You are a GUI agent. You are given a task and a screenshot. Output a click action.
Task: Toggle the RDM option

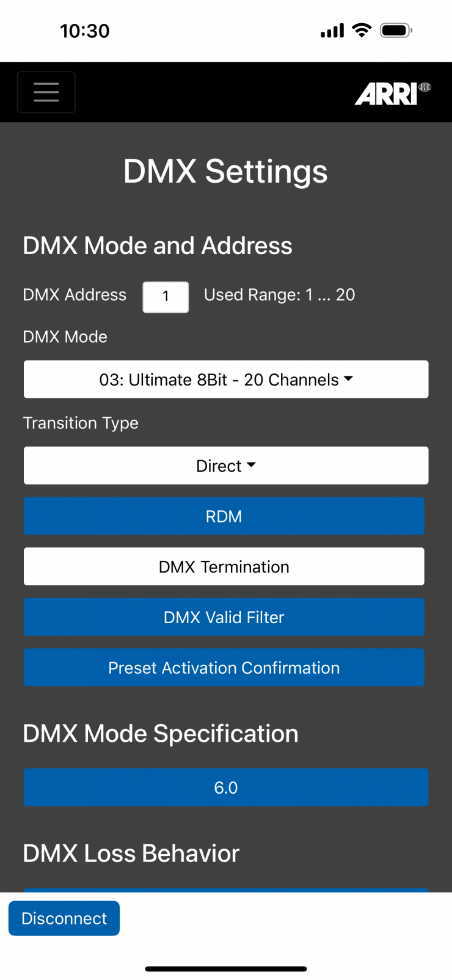(224, 516)
